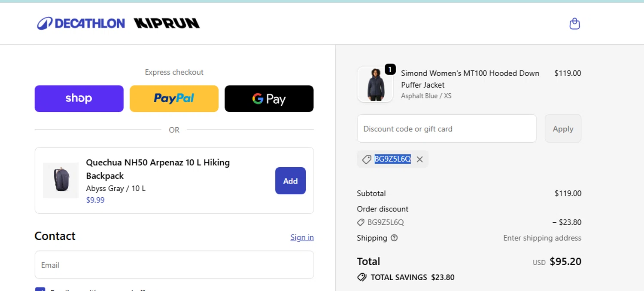Click the Apply discount button

563,129
